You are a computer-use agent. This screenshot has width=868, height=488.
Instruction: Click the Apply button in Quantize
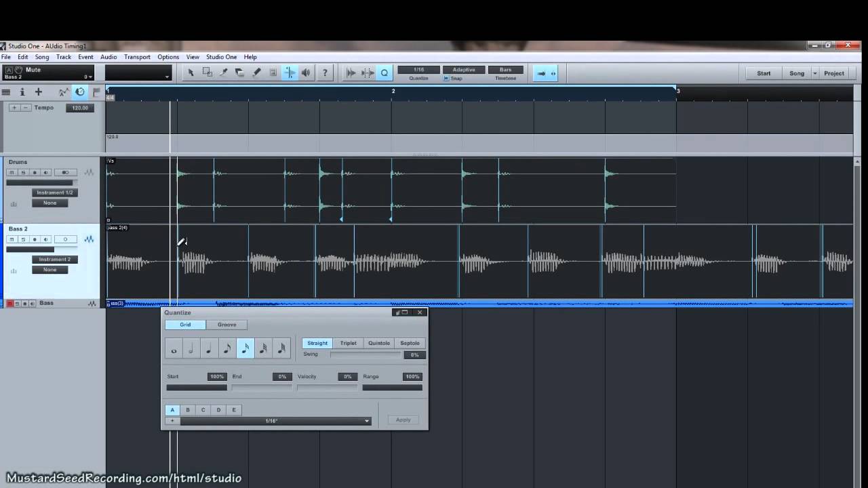[x=403, y=420]
